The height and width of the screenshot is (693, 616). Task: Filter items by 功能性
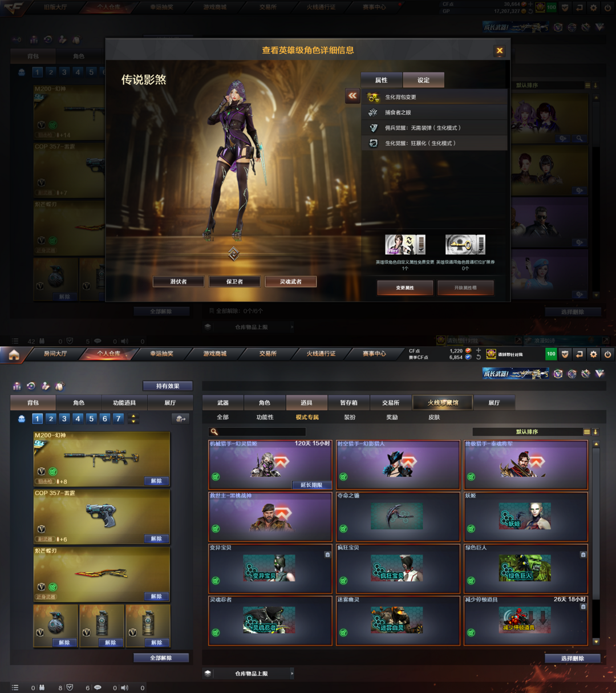pos(265,417)
